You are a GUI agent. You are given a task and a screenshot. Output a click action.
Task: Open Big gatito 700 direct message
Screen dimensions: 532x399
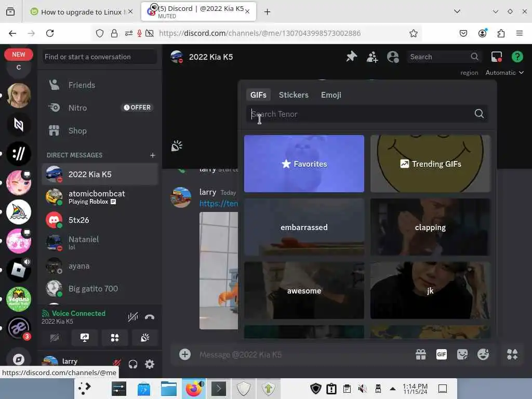pyautogui.click(x=100, y=289)
